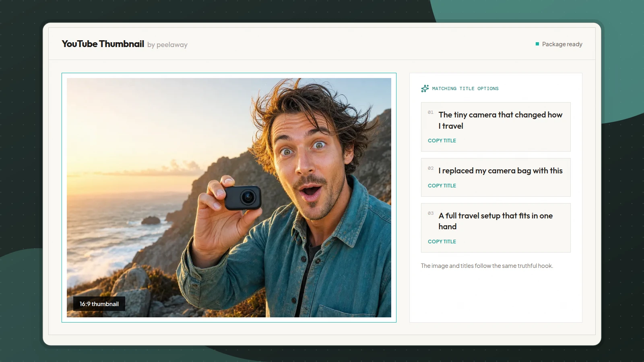This screenshot has width=644, height=362.
Task: Click the "by peelaway" byline
Action: (167, 45)
